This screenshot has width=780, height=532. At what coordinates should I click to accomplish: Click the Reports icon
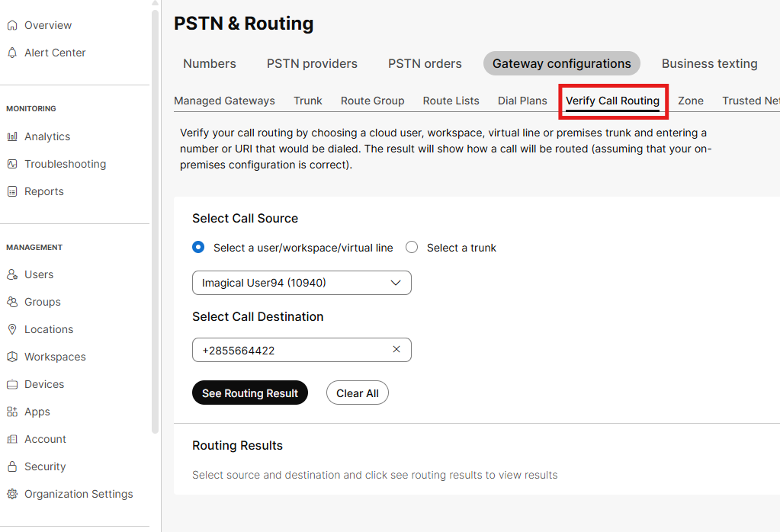click(x=12, y=191)
